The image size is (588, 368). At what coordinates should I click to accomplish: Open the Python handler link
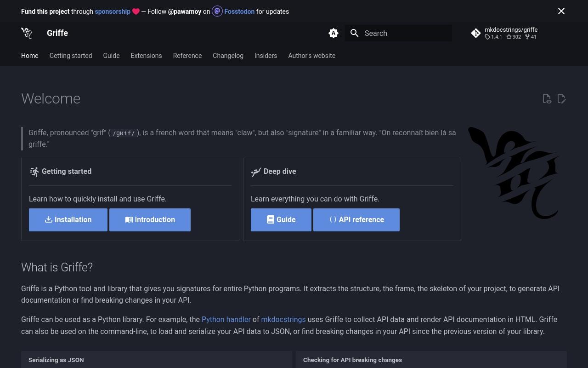click(226, 319)
